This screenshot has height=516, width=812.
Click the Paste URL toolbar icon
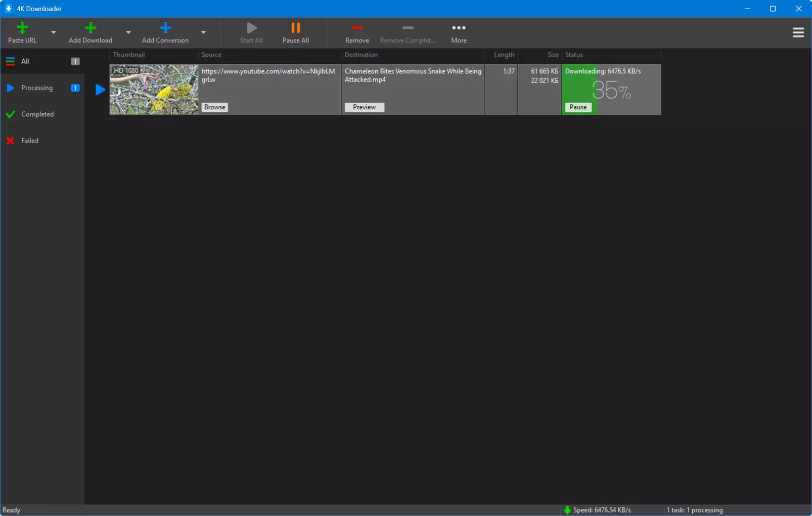click(x=22, y=28)
